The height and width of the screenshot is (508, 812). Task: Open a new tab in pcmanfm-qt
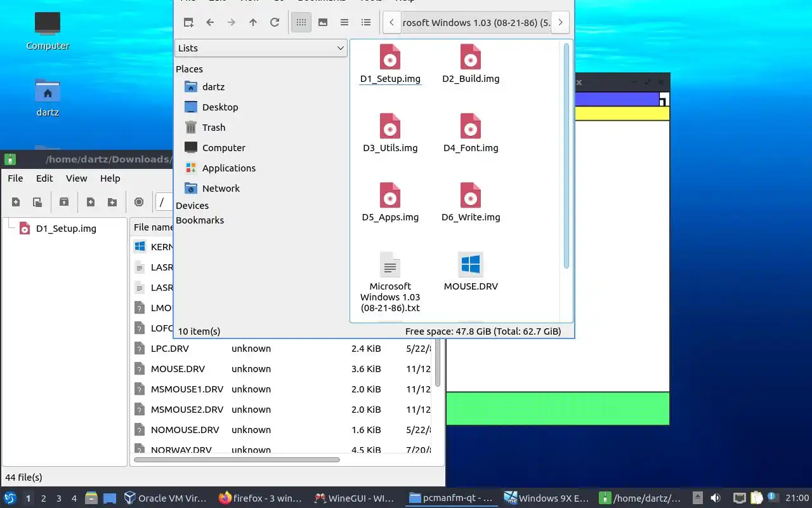point(188,22)
